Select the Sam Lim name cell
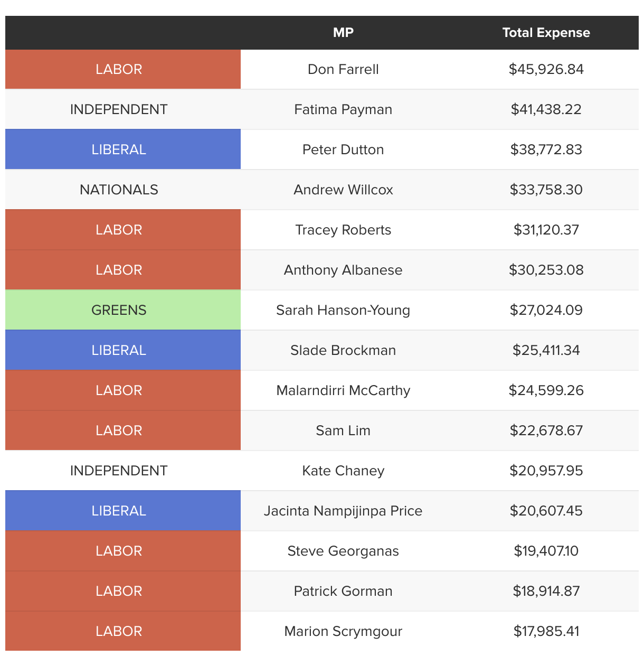Image resolution: width=644 pixels, height=656 pixels. pos(343,430)
